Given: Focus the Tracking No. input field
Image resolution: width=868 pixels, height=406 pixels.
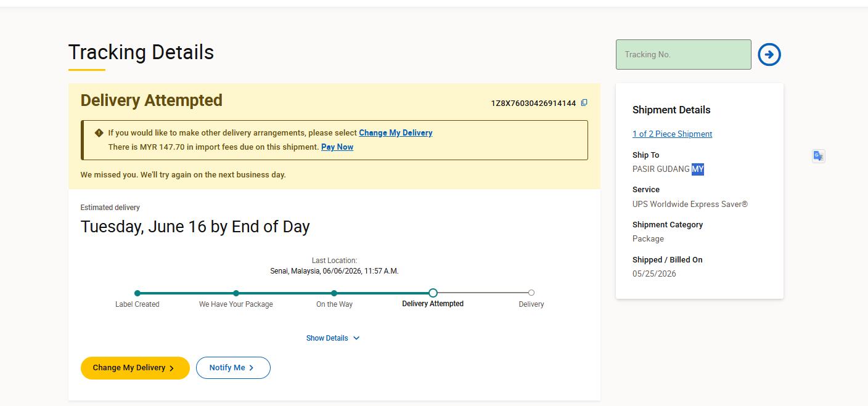Looking at the screenshot, I should (683, 54).
